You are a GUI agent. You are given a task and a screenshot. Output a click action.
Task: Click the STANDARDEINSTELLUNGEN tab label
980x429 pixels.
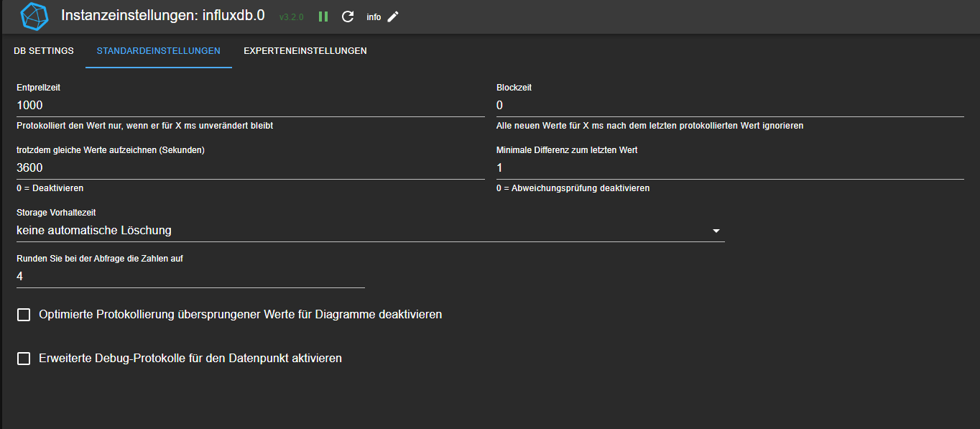pos(158,51)
